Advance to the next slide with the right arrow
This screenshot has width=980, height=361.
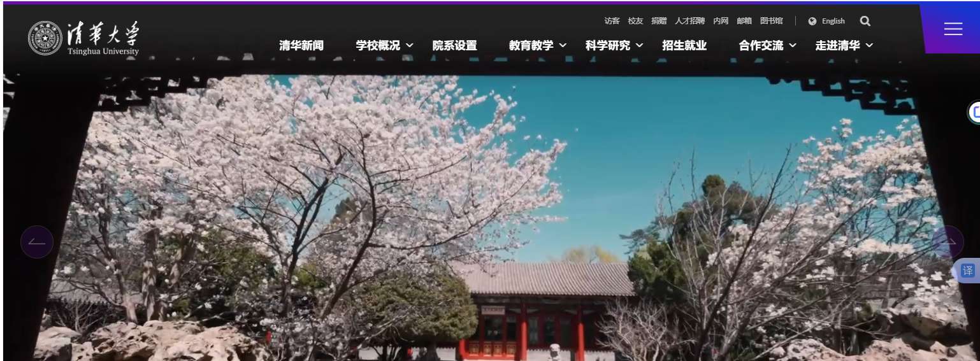click(948, 242)
